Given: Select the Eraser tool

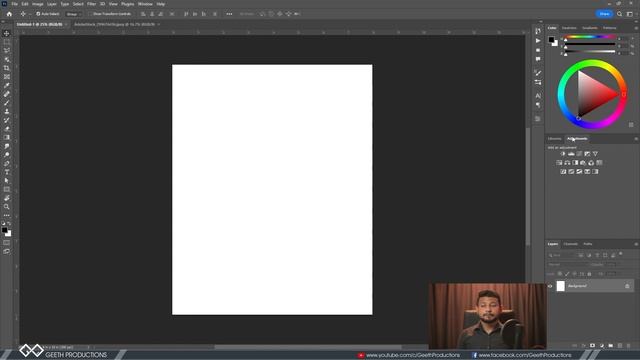Looking at the screenshot, I should click(7, 129).
